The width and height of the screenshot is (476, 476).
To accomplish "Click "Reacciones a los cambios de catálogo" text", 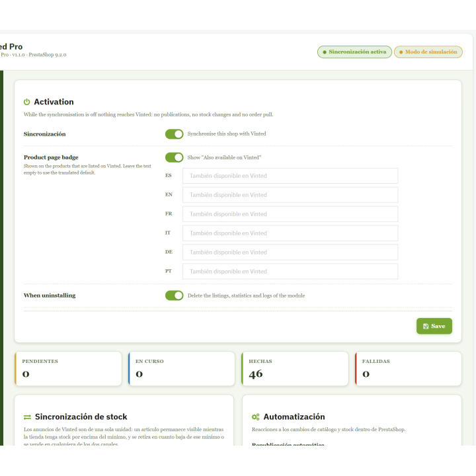I will point(329,429).
